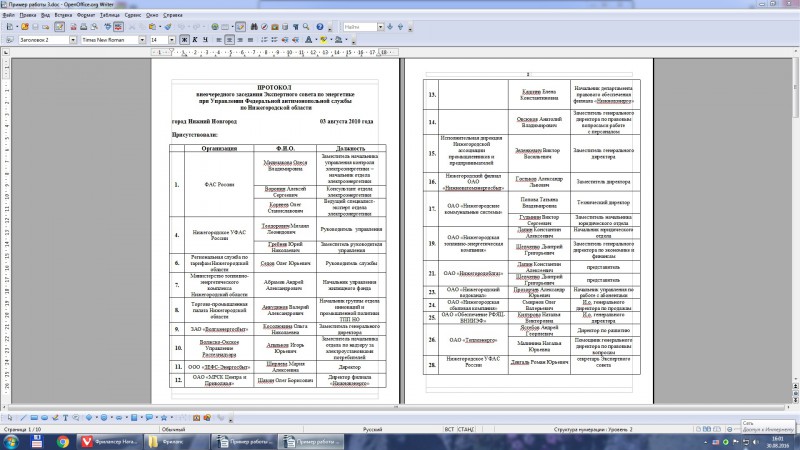
Task: Click the highlighting color swatch
Action: pos(323,40)
